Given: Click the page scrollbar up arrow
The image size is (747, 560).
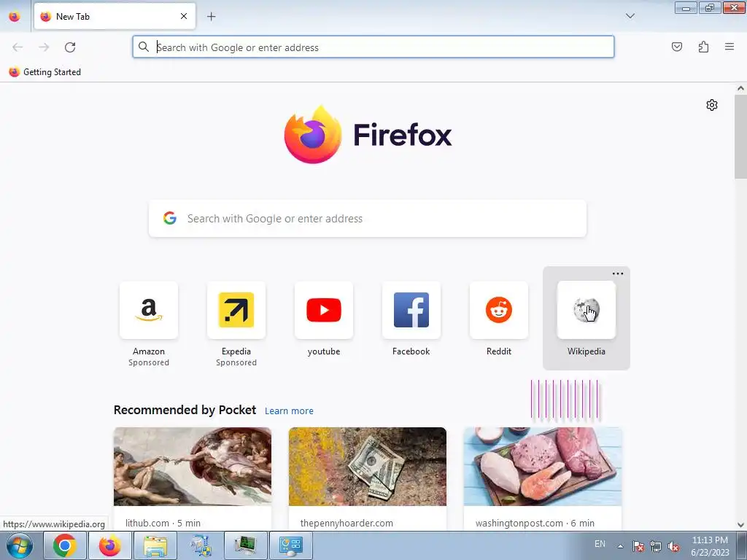Looking at the screenshot, I should point(740,88).
